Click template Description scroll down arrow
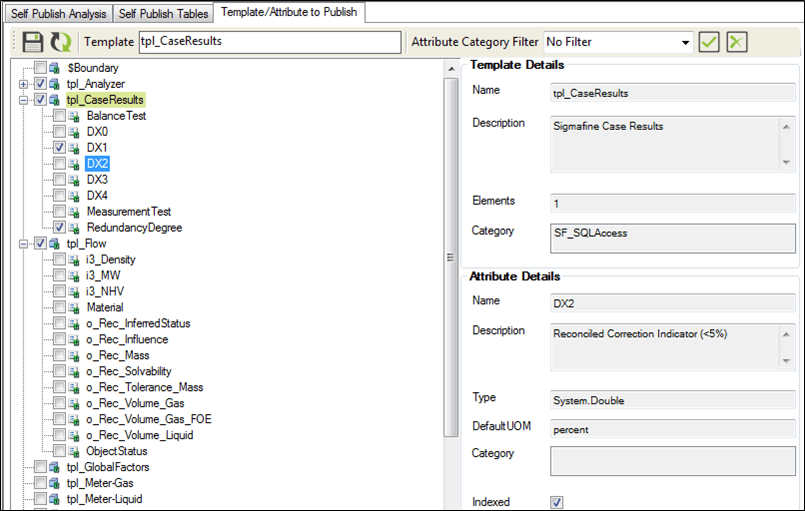The width and height of the screenshot is (805, 511). [786, 162]
